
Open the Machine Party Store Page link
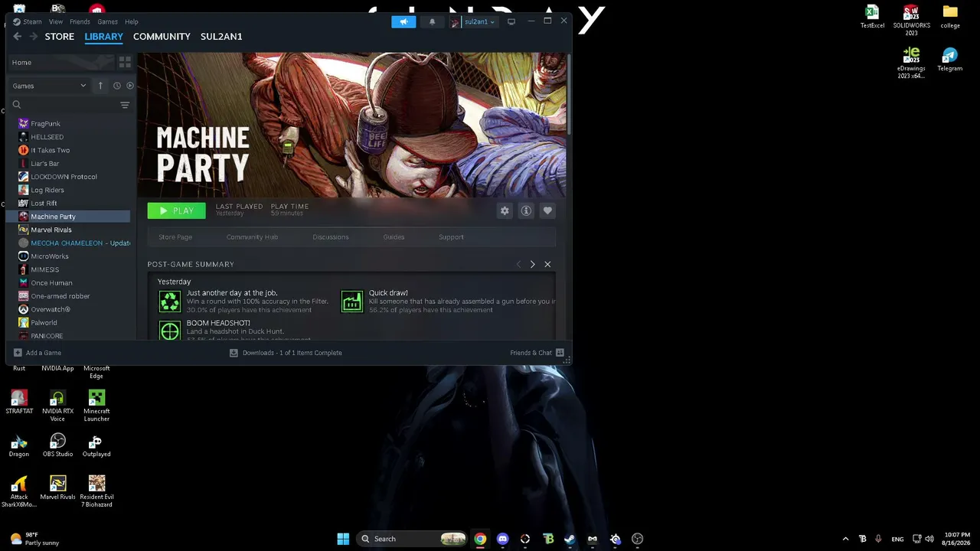(x=175, y=237)
